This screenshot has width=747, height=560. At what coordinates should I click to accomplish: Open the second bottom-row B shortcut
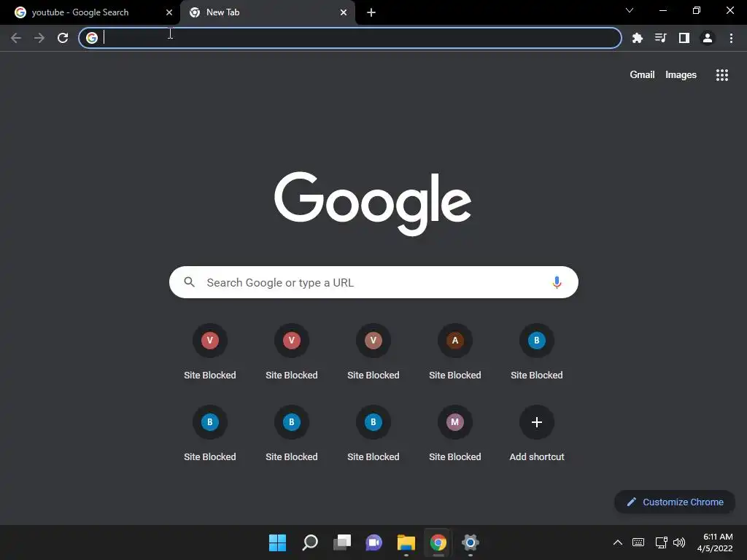coord(292,433)
